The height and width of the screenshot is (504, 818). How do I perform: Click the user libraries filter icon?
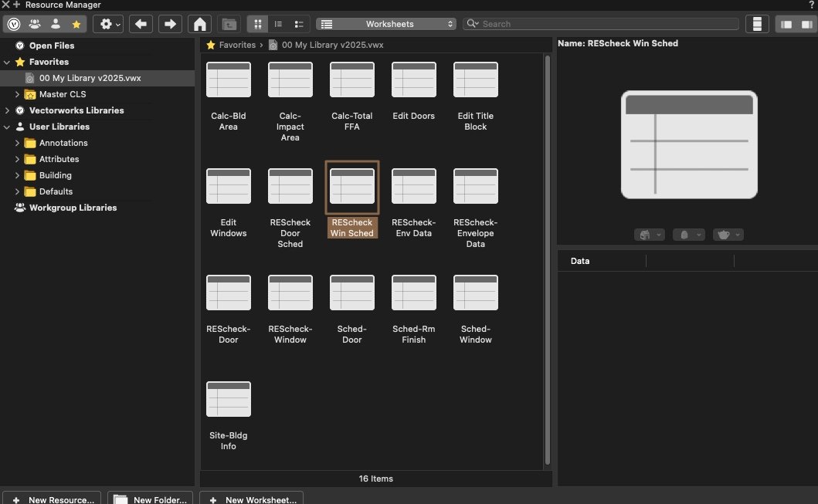[56, 24]
